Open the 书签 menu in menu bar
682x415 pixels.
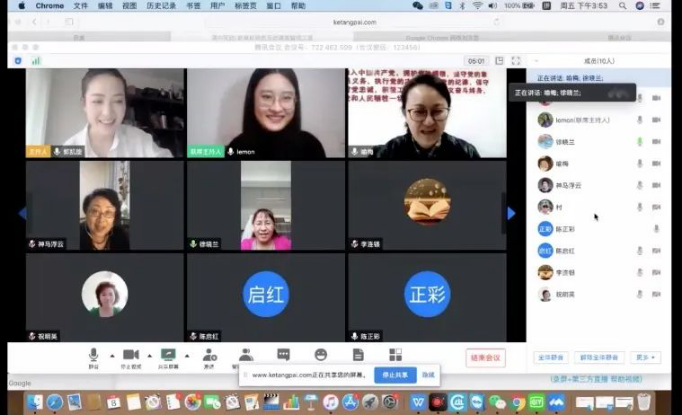192,5
